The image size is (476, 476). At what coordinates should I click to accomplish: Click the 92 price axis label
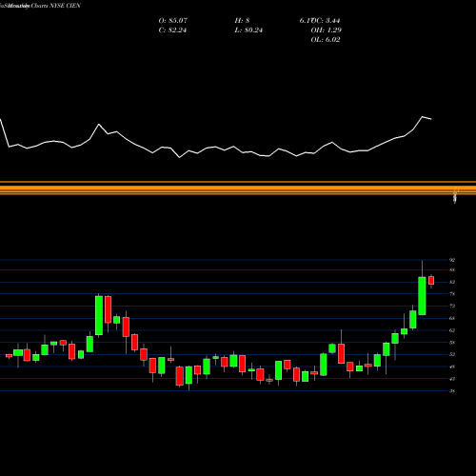click(452, 260)
